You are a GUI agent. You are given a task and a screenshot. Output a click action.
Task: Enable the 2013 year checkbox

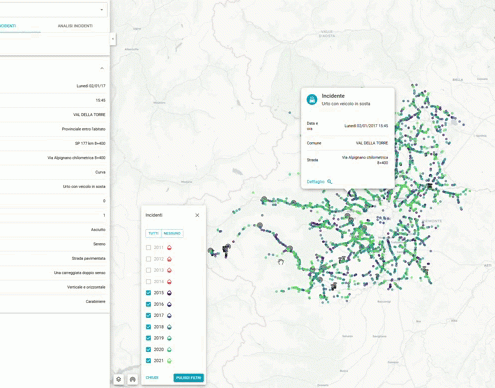click(148, 270)
